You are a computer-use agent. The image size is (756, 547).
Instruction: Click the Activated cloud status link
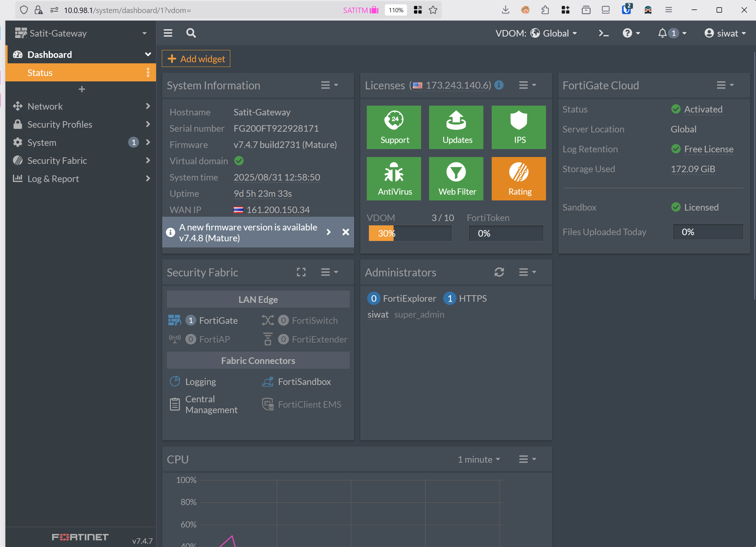pos(703,109)
